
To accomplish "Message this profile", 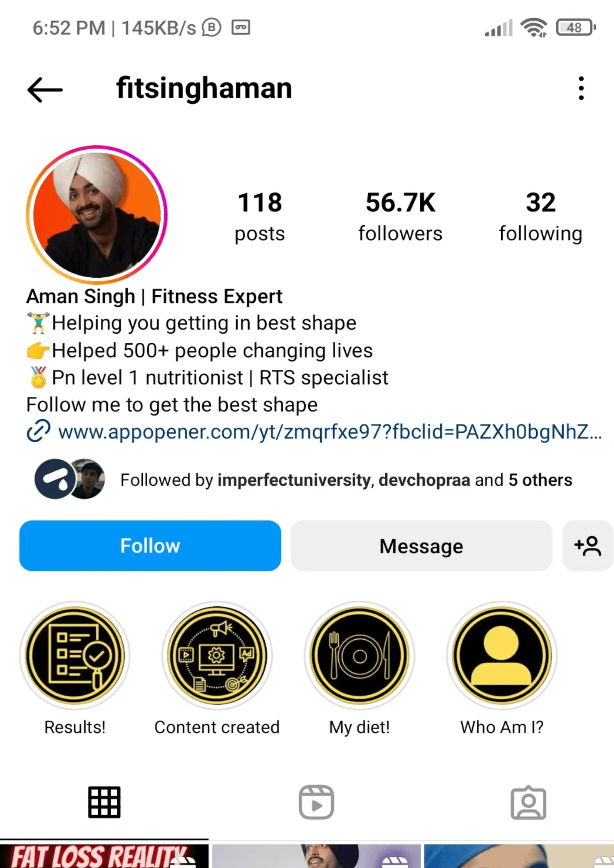I will pos(421,546).
